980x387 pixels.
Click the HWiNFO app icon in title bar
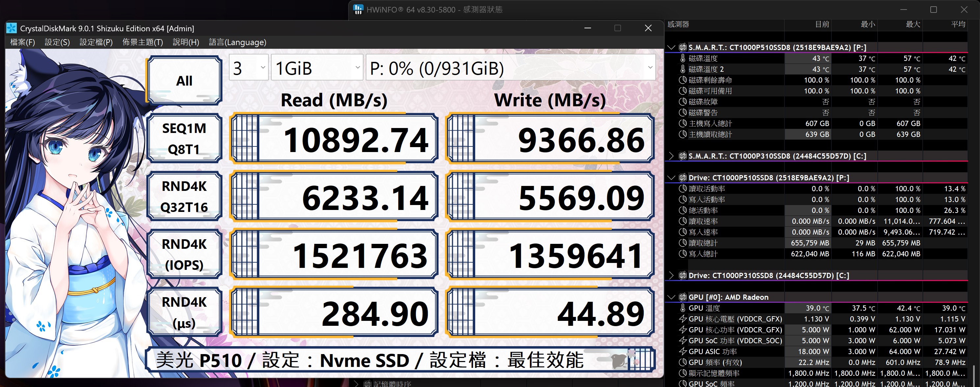pyautogui.click(x=358, y=10)
